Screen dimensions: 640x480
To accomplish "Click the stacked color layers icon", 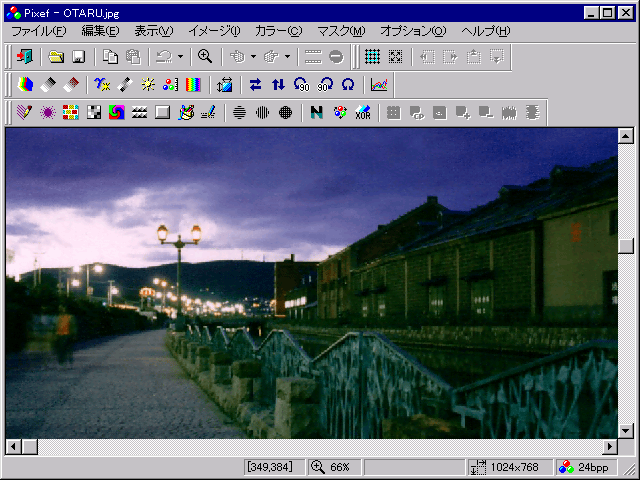I will click(25, 84).
